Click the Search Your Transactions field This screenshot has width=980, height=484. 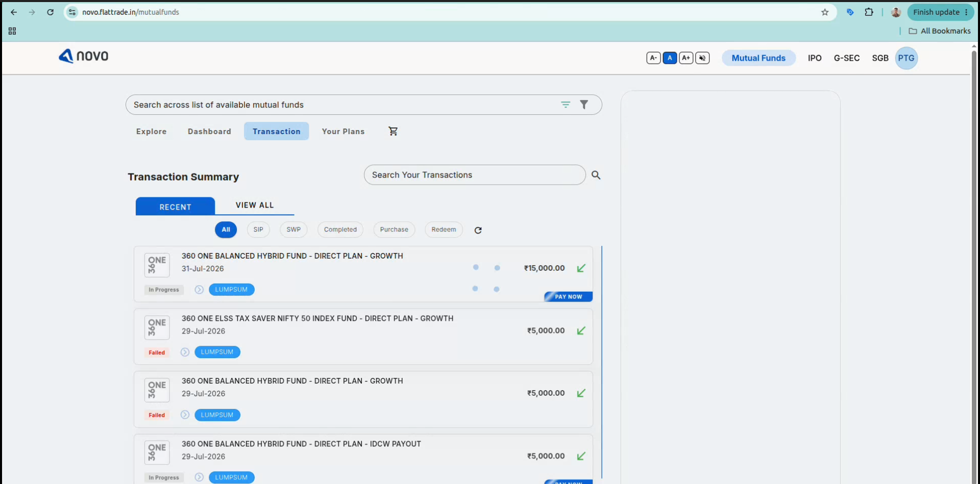[x=475, y=175]
